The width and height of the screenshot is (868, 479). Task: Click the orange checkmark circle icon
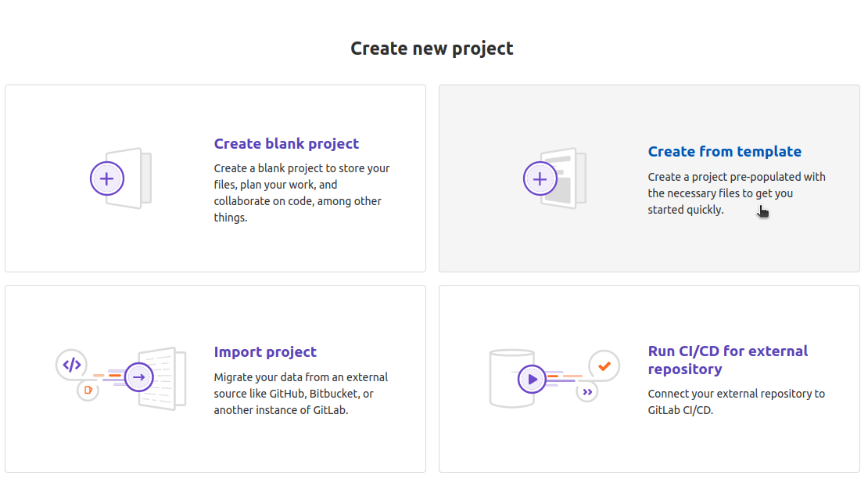tap(604, 366)
